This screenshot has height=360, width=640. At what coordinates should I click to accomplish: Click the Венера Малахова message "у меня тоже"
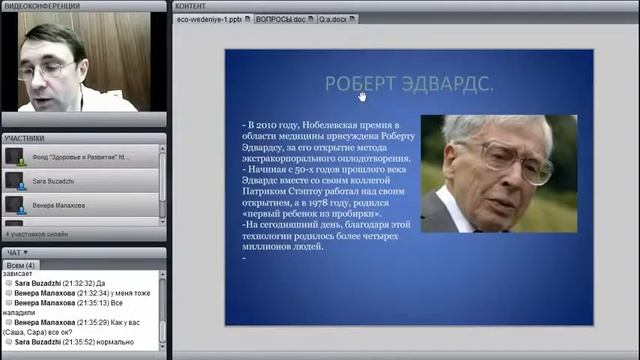(130, 293)
